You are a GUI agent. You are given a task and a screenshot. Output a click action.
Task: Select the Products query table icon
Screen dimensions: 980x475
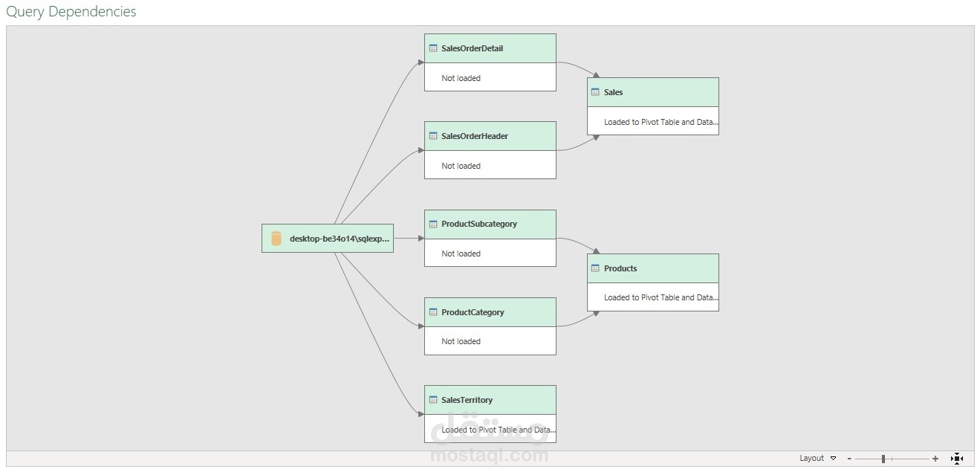click(x=596, y=268)
